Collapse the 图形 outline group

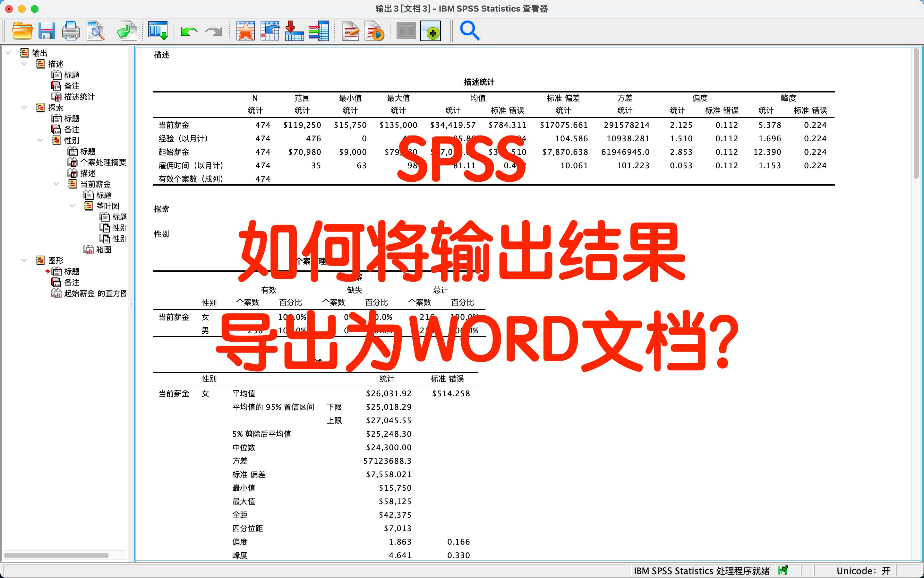[24, 260]
